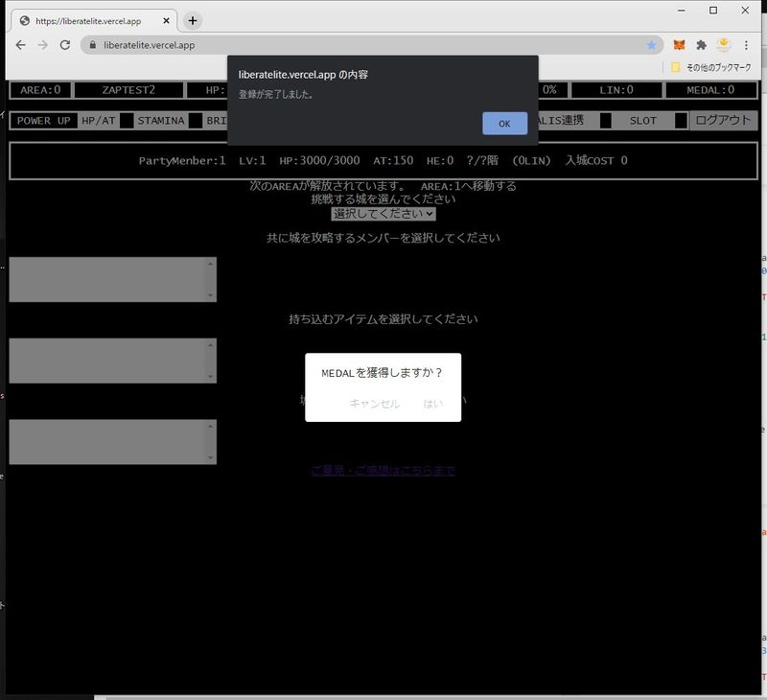Reload the page with the refresh icon
This screenshot has width=767, height=700.
65,45
